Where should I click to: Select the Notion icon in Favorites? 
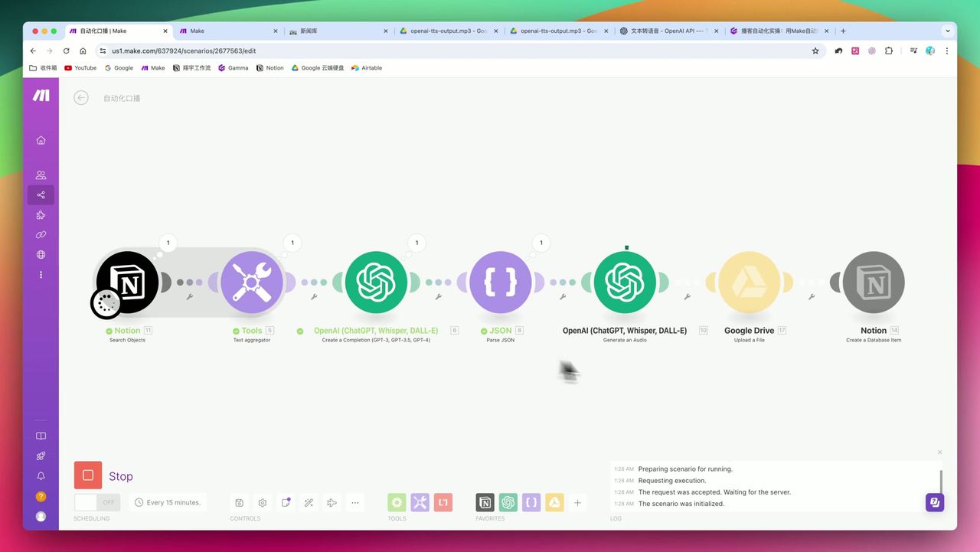tap(485, 502)
